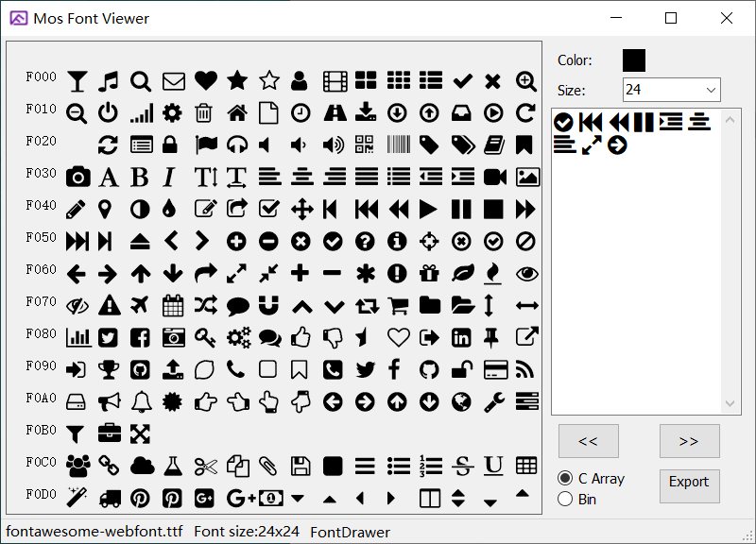Viewport: 756px width, 544px height.
Task: Pick the trophy glyph in row F090
Action: [109, 369]
